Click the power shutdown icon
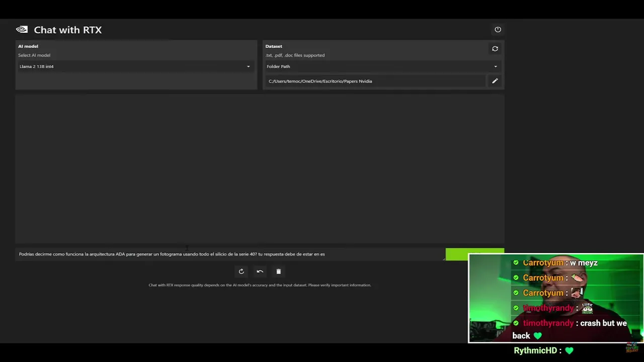 pos(498,30)
